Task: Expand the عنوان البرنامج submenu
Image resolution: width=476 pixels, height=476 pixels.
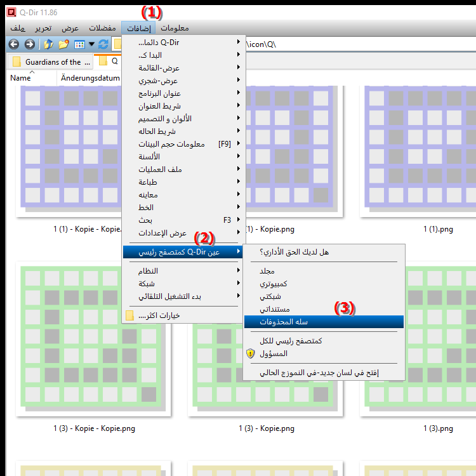Action: click(183, 93)
